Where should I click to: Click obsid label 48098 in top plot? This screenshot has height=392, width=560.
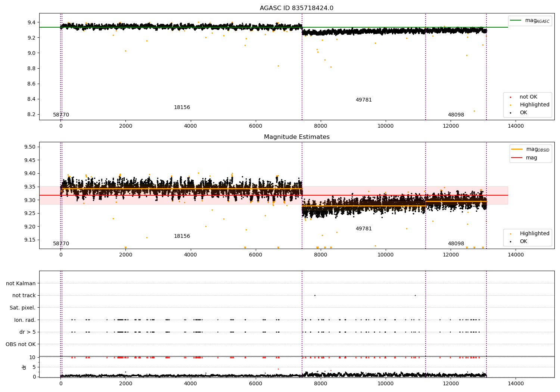tap(456, 115)
